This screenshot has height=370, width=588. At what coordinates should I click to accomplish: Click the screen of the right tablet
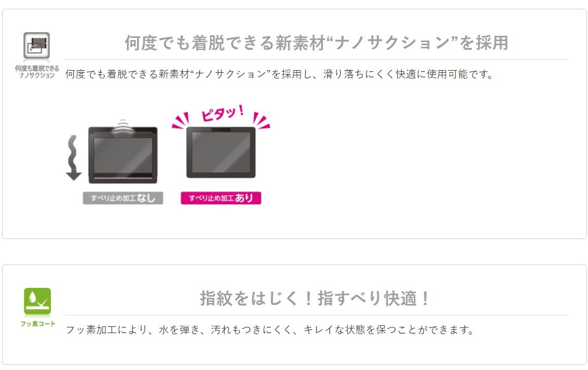[221, 152]
